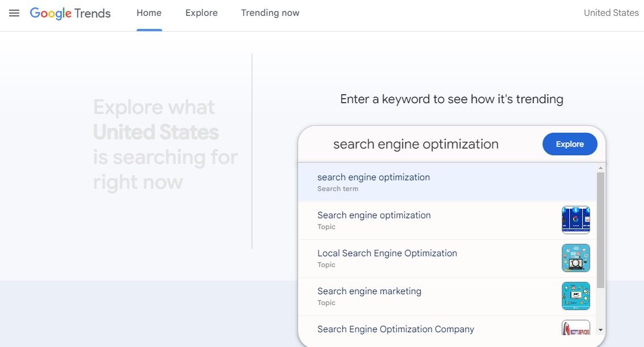The image size is (644, 347).
Task: Open the hamburger main menu
Action: 14,13
